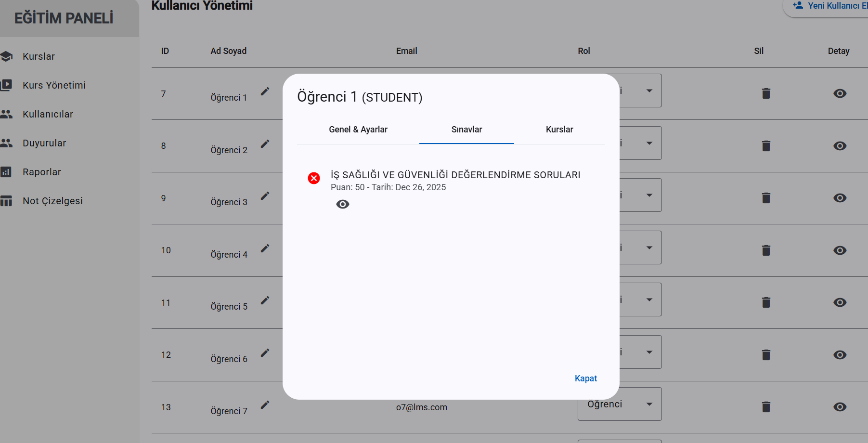Click the edit pencil next to Öğrenci 1
The height and width of the screenshot is (443, 868).
click(265, 91)
